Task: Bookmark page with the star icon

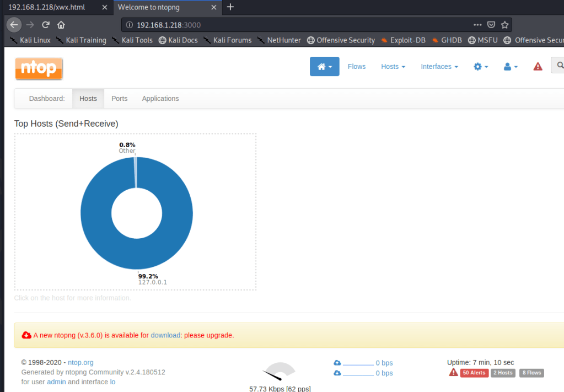Action: [504, 25]
